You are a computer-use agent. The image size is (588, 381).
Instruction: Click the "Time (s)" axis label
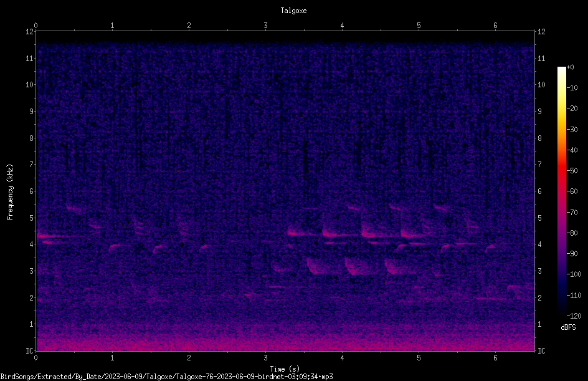click(x=285, y=369)
